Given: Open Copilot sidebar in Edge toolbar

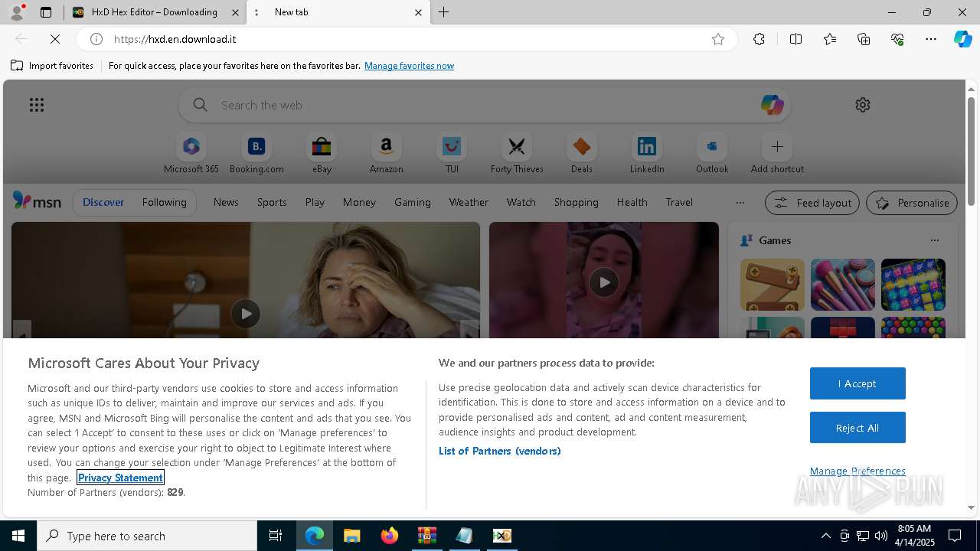Looking at the screenshot, I should 962,39.
